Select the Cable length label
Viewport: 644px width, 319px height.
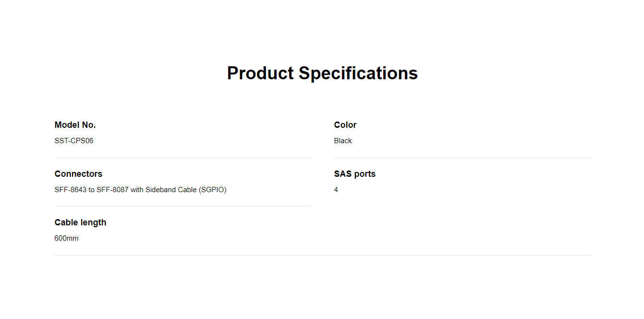click(x=80, y=222)
